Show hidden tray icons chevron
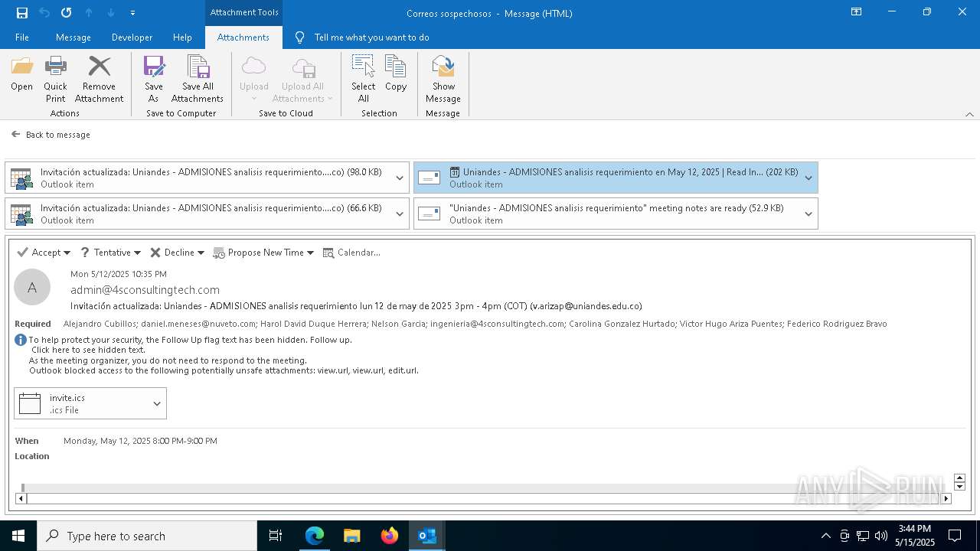Screen dimensions: 980x551 pos(825,536)
